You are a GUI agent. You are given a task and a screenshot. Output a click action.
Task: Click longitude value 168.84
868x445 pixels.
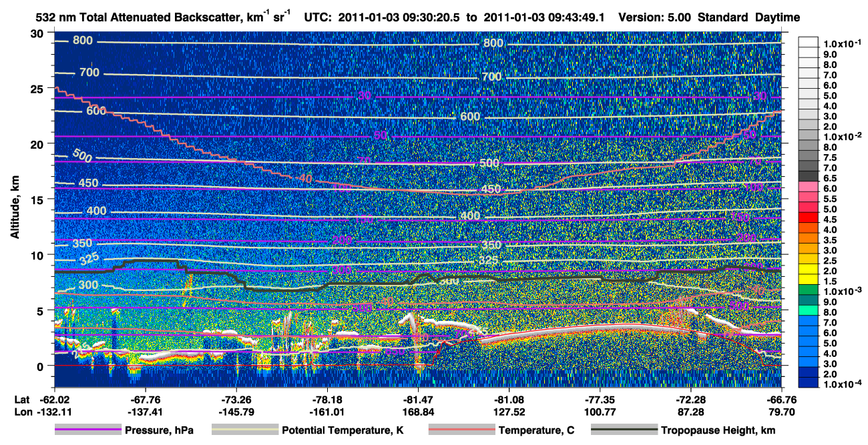pyautogui.click(x=417, y=412)
